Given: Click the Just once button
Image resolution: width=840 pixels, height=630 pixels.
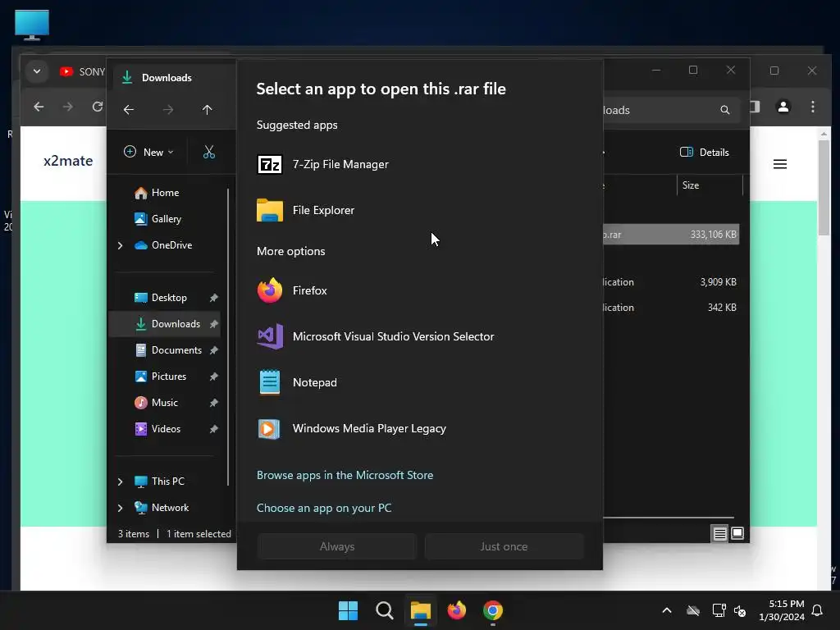Looking at the screenshot, I should pyautogui.click(x=504, y=546).
